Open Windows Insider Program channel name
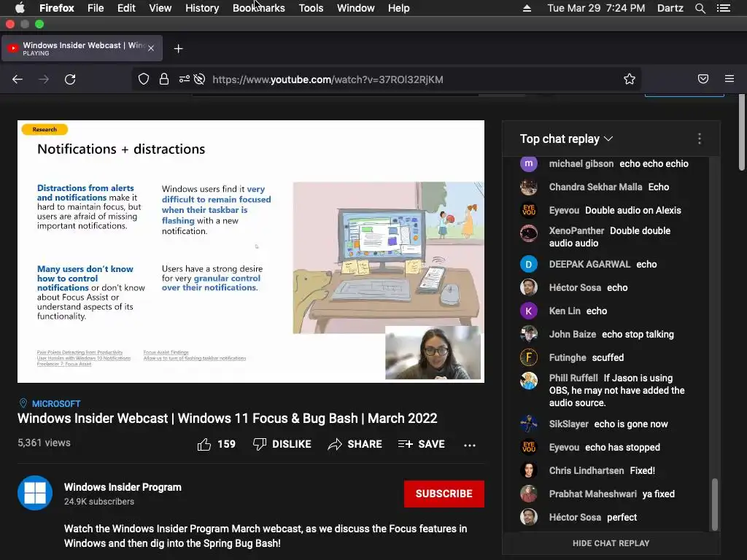 (123, 487)
